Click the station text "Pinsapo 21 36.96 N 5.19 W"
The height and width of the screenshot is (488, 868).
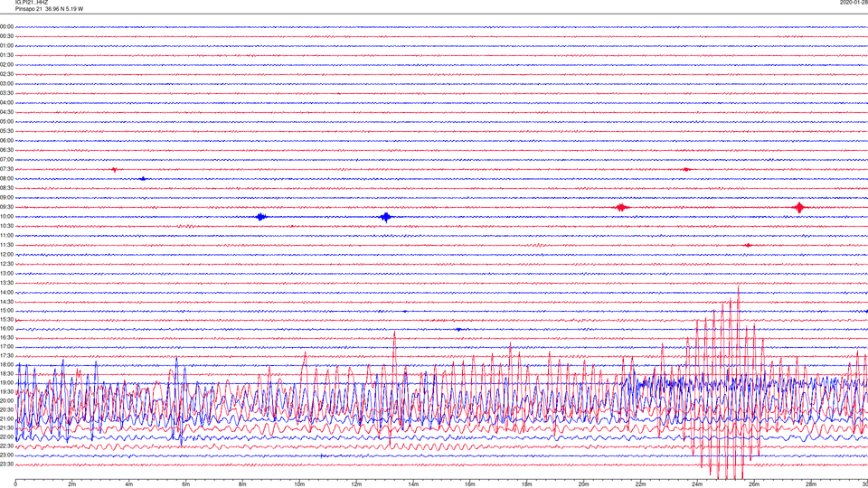pyautogui.click(x=49, y=9)
